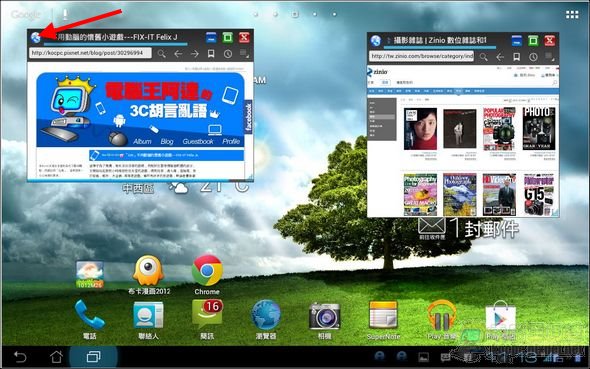The width and height of the screenshot is (590, 369).
Task: Open the 聯絡人 contacts app
Action: click(x=148, y=320)
